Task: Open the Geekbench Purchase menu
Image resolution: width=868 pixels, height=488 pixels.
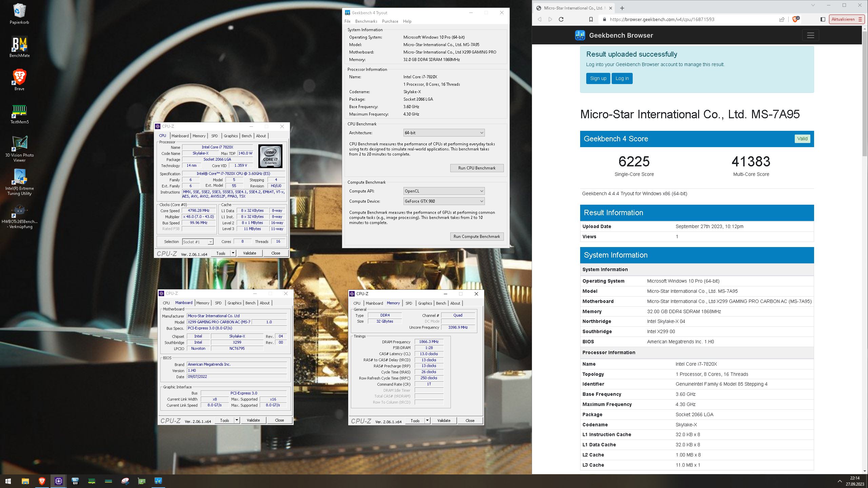Action: click(x=390, y=21)
